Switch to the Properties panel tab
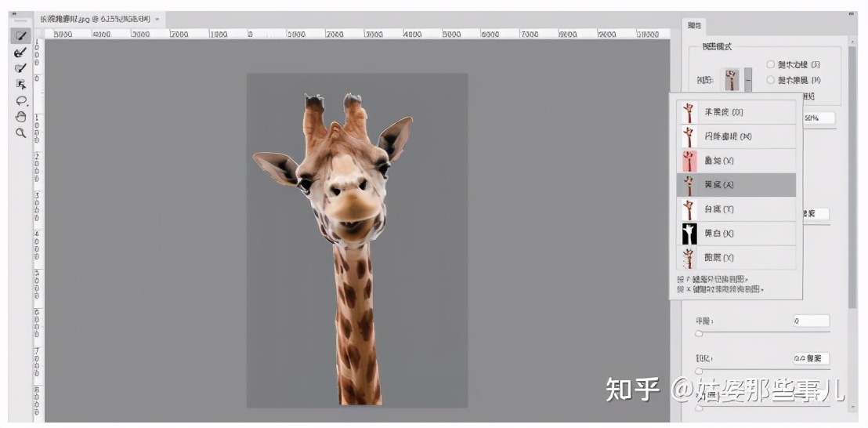868x428 pixels. click(694, 25)
